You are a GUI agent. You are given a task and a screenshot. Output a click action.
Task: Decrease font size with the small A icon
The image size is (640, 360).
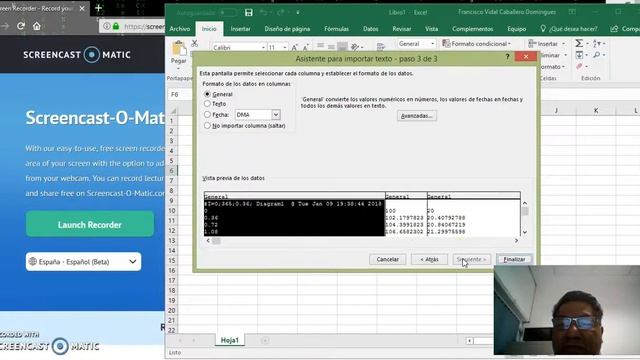[306, 47]
